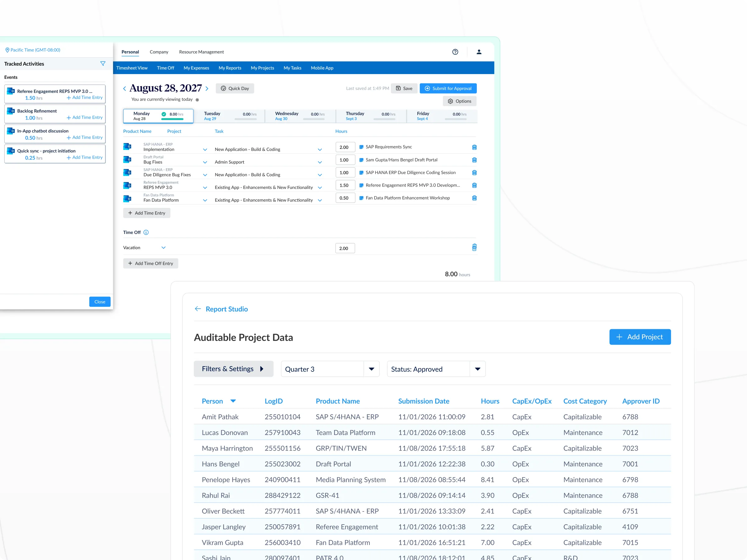The height and width of the screenshot is (560, 747).
Task: Click the Report Studio back arrow
Action: tap(198, 309)
